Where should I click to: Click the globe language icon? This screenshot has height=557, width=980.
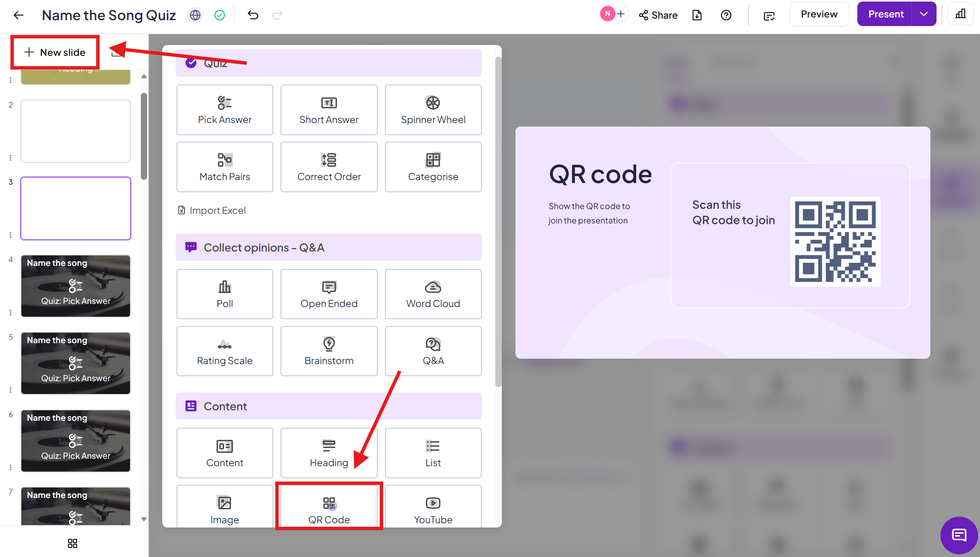195,15
